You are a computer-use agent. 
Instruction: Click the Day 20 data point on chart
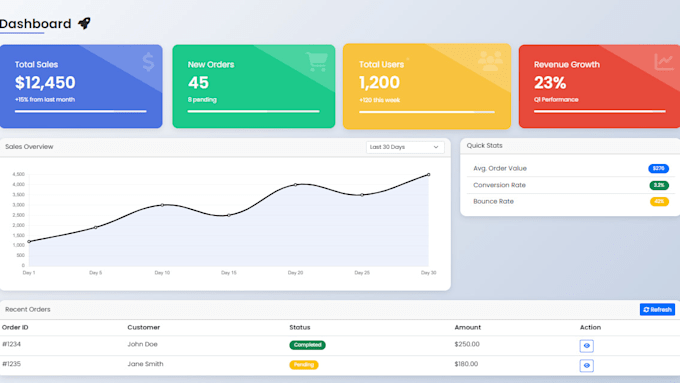(295, 185)
